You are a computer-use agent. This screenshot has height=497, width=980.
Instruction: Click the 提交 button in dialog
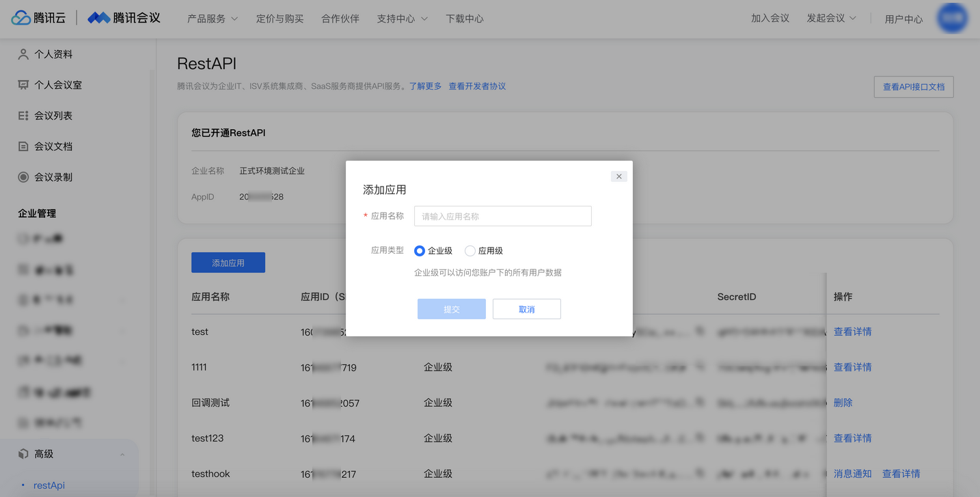click(x=452, y=309)
